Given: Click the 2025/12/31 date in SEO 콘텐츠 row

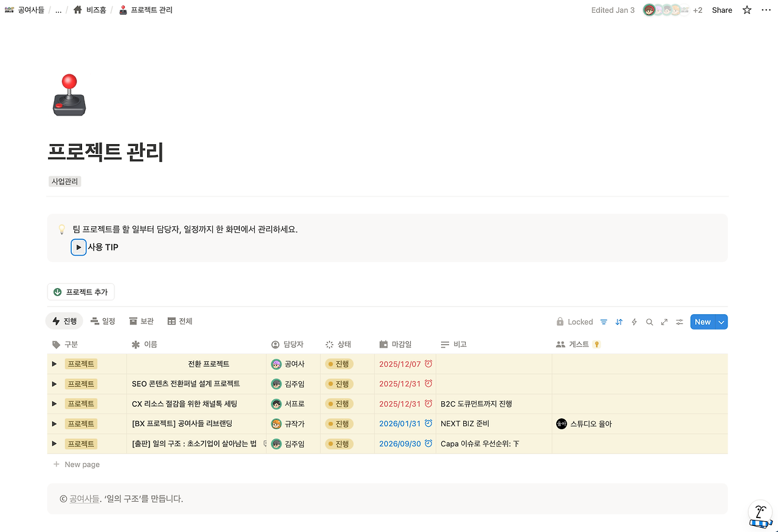Looking at the screenshot, I should click(400, 384).
